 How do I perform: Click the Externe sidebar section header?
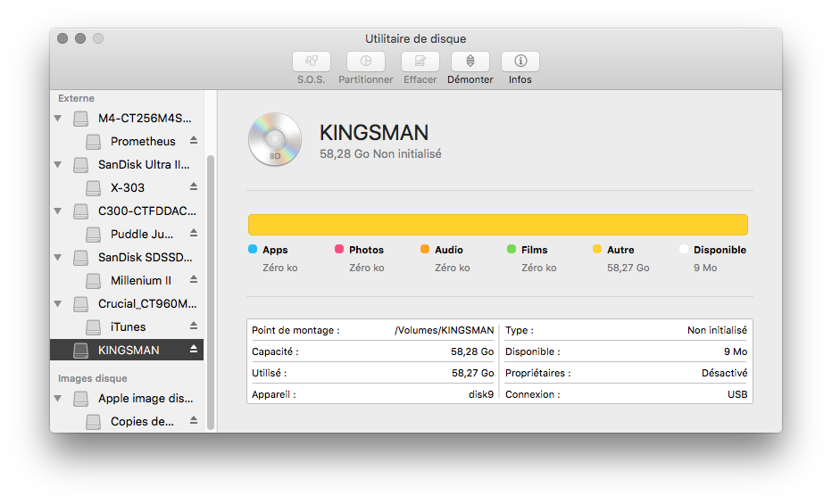(77, 99)
